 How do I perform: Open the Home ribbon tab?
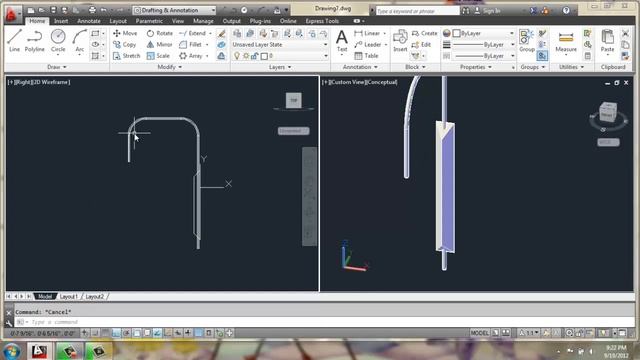point(37,21)
